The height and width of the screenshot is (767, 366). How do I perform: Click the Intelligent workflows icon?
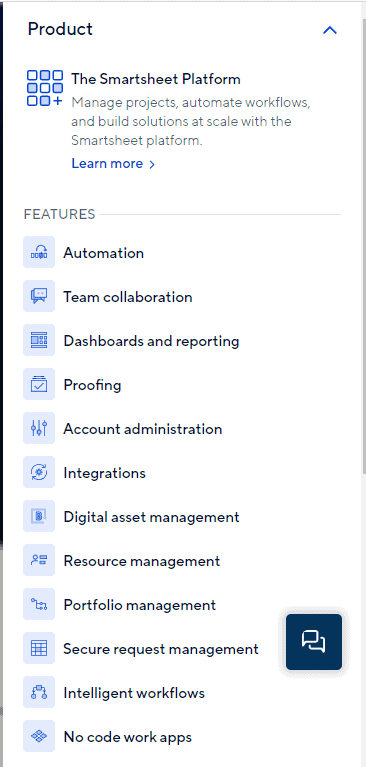(39, 693)
